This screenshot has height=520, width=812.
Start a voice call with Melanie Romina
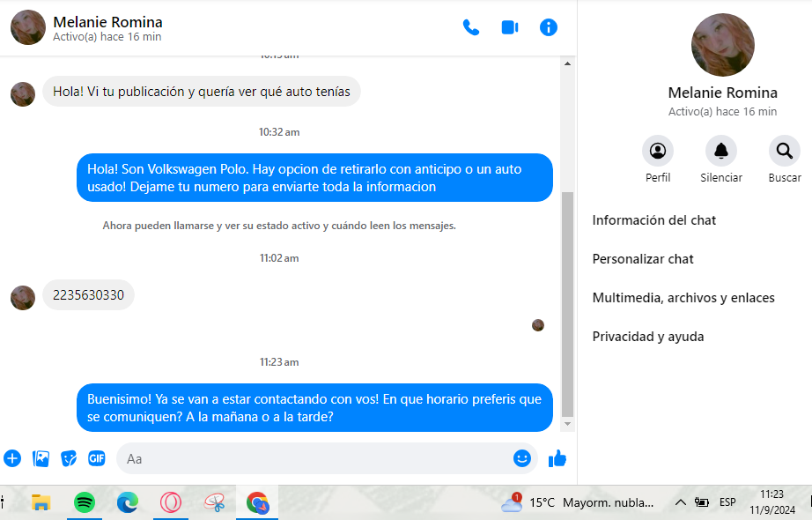[471, 27]
